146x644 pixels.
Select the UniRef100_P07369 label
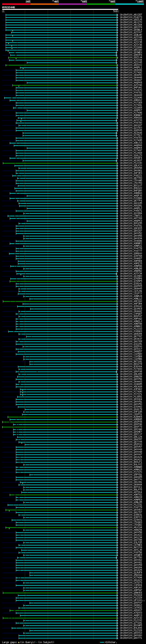[x=131, y=103]
